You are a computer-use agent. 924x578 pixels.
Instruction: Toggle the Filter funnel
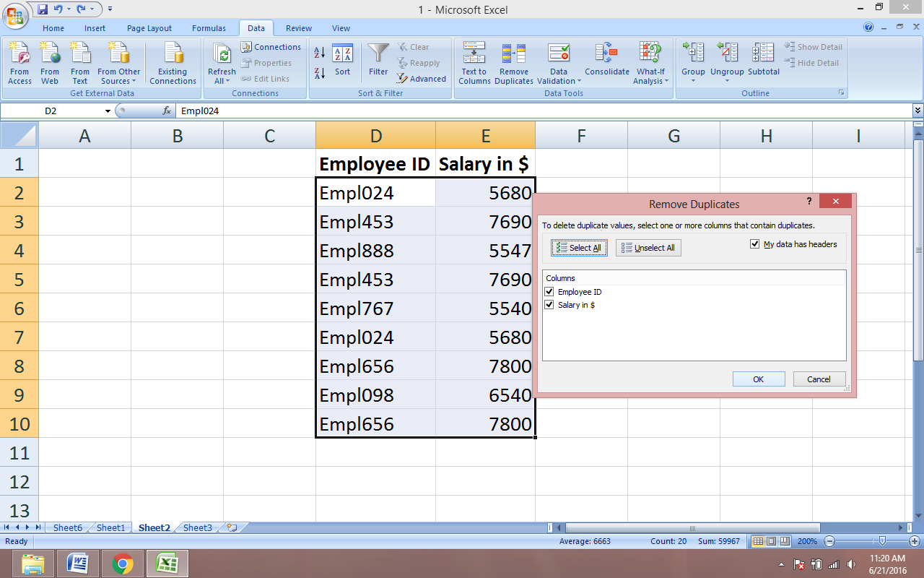pyautogui.click(x=378, y=61)
